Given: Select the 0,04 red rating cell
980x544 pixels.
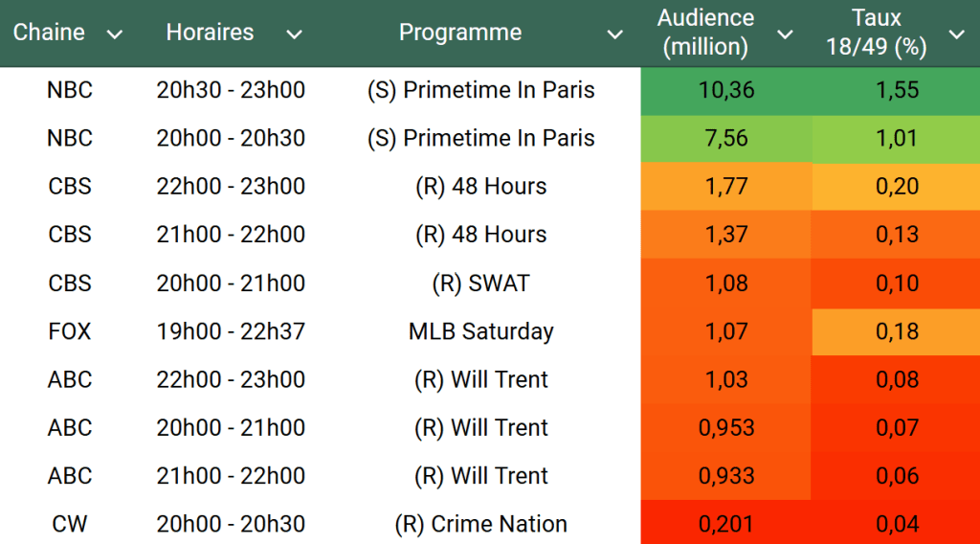Looking at the screenshot, I should pyautogui.click(x=897, y=525).
